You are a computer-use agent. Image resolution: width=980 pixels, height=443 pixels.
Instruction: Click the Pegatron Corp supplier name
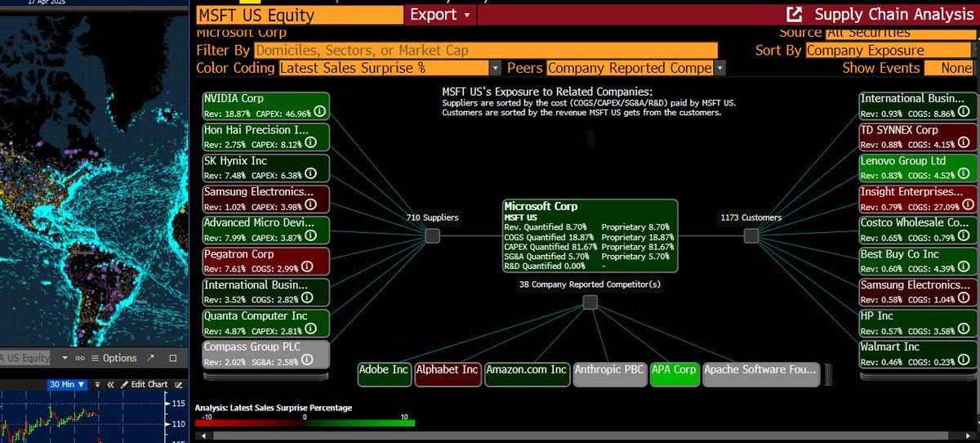[239, 254]
